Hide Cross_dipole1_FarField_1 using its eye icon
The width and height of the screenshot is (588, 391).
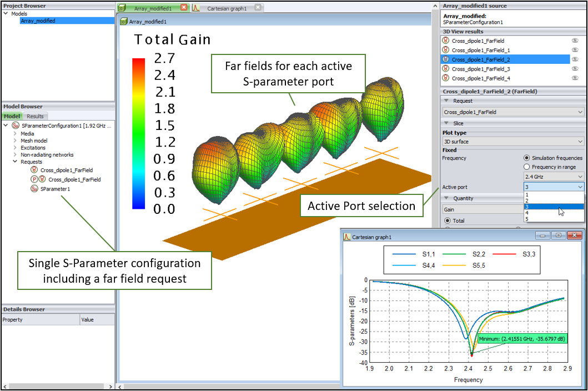click(575, 50)
